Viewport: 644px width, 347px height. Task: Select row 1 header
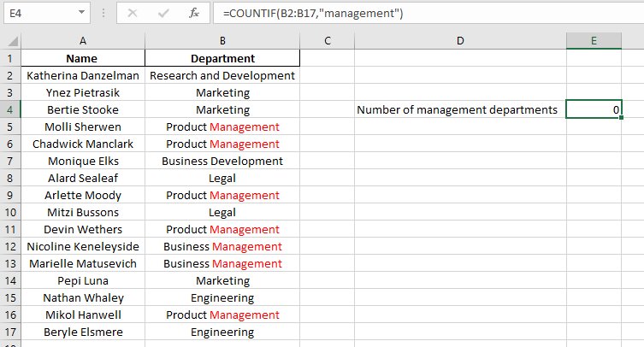tap(10, 58)
